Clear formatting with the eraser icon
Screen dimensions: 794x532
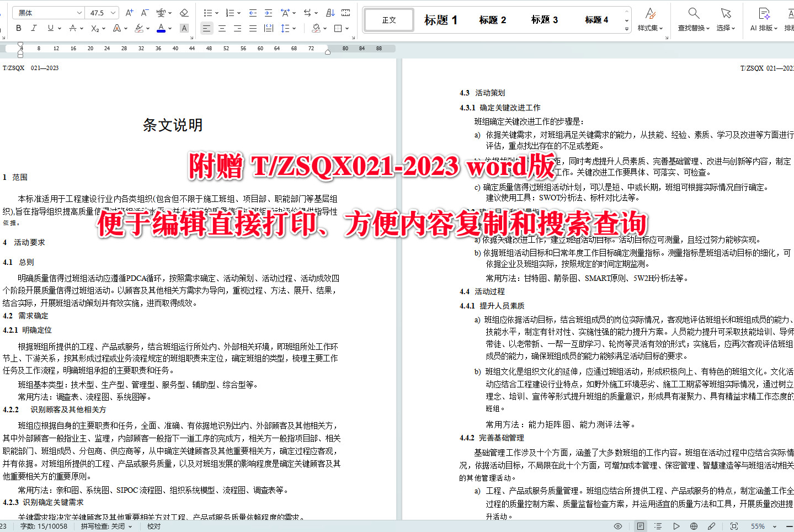(x=184, y=13)
